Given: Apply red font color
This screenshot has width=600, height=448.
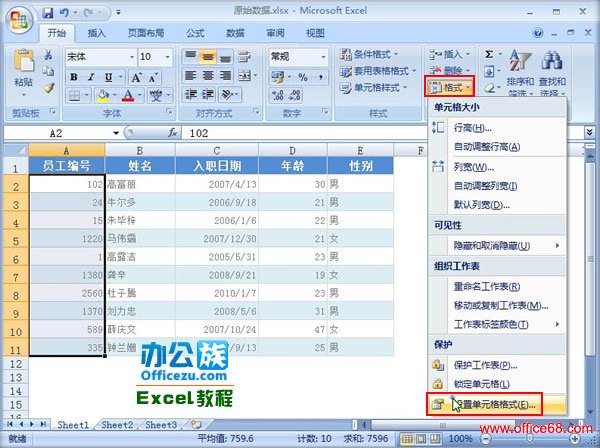Looking at the screenshot, I should (x=128, y=95).
